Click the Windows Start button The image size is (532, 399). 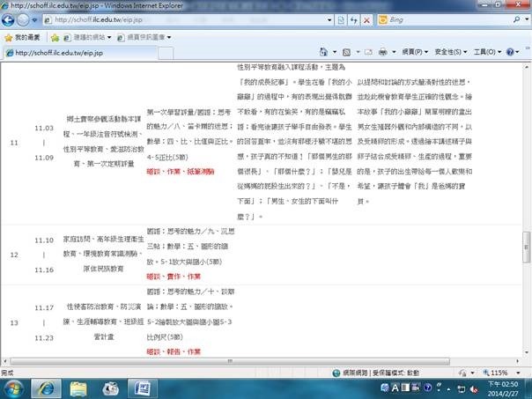(16, 388)
